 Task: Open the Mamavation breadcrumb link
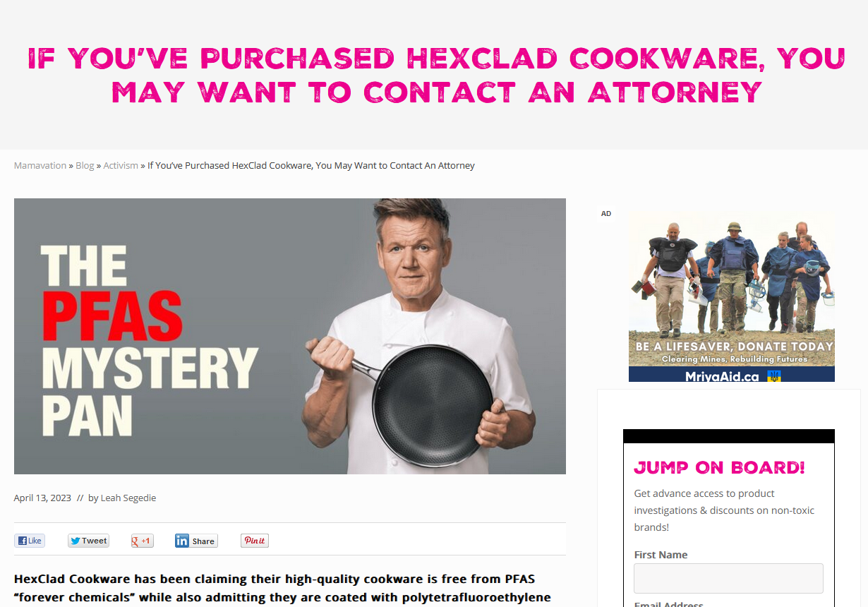pos(40,165)
